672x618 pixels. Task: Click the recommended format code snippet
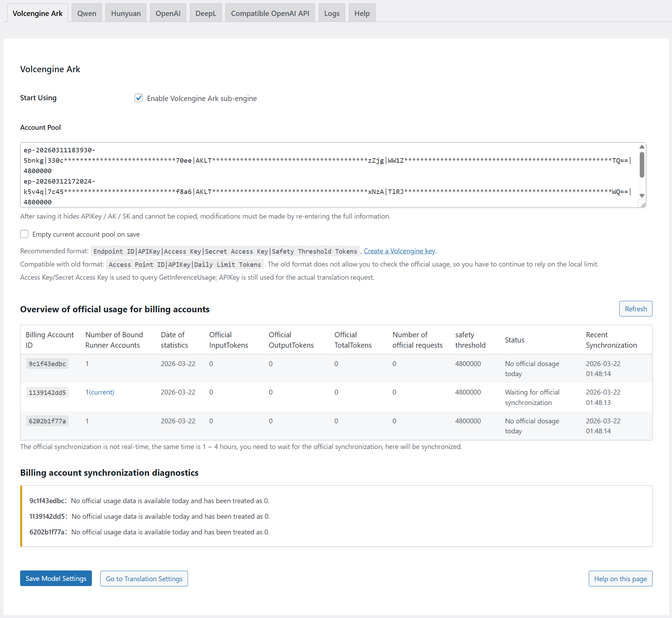[225, 251]
